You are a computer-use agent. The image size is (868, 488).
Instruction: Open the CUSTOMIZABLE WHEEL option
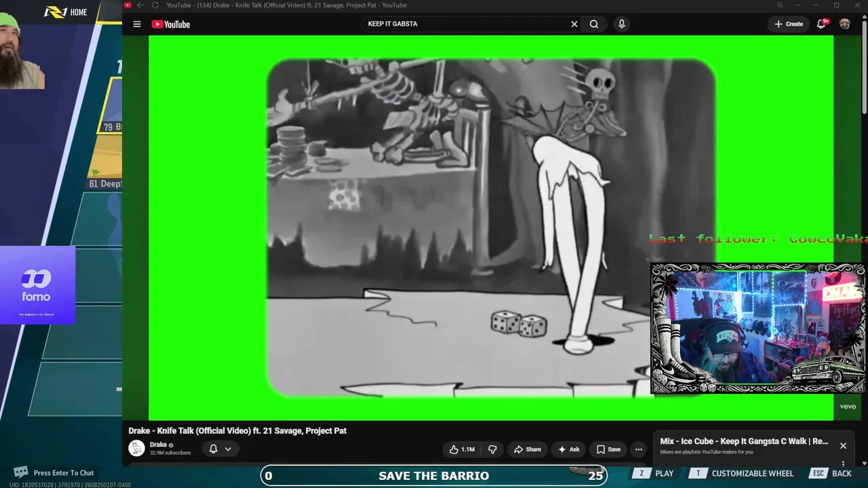coord(742,474)
